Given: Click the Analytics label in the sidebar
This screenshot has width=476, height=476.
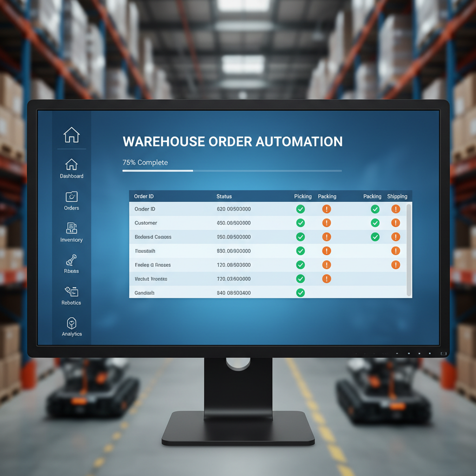Looking at the screenshot, I should 72,334.
